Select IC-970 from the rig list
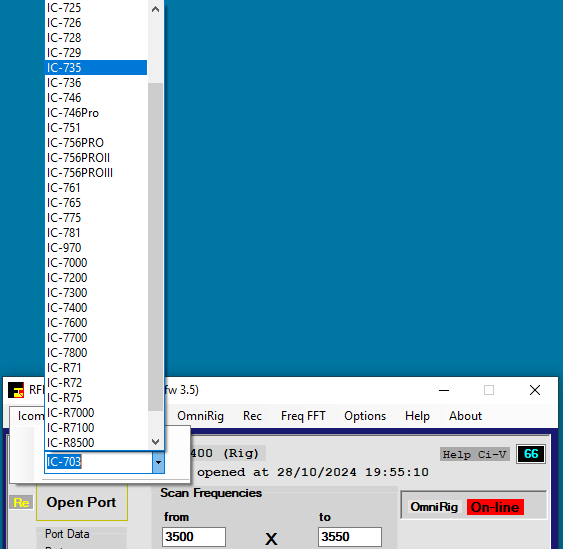Viewport: 563px width, 549px height. click(x=96, y=248)
